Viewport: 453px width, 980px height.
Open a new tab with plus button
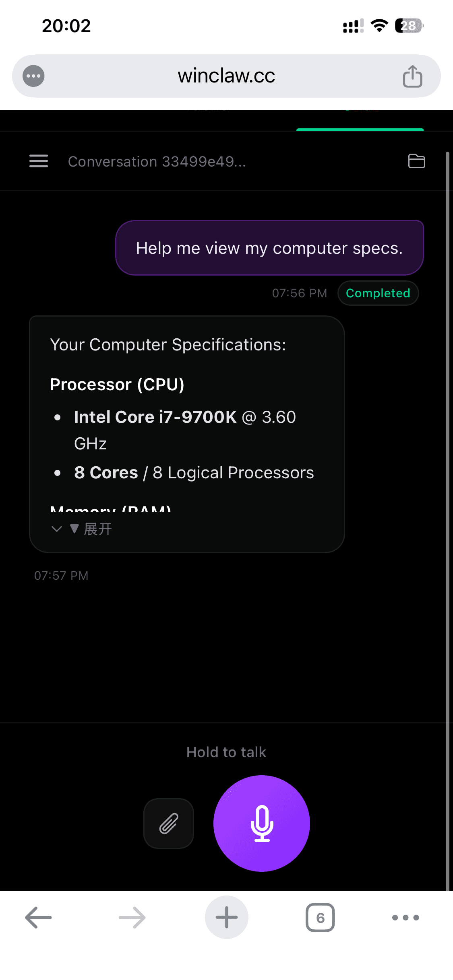[x=226, y=918]
